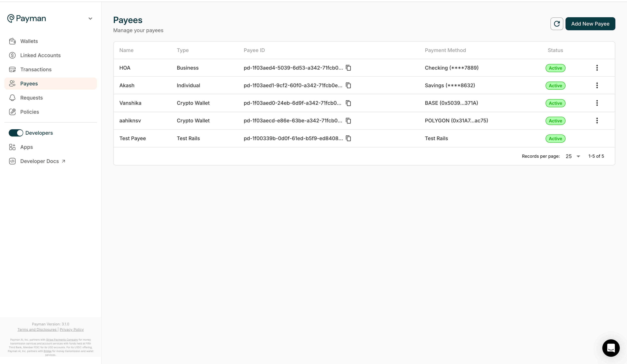Screen dimensions: 627x364
Task: Select the Test Payee row
Action: [133, 138]
